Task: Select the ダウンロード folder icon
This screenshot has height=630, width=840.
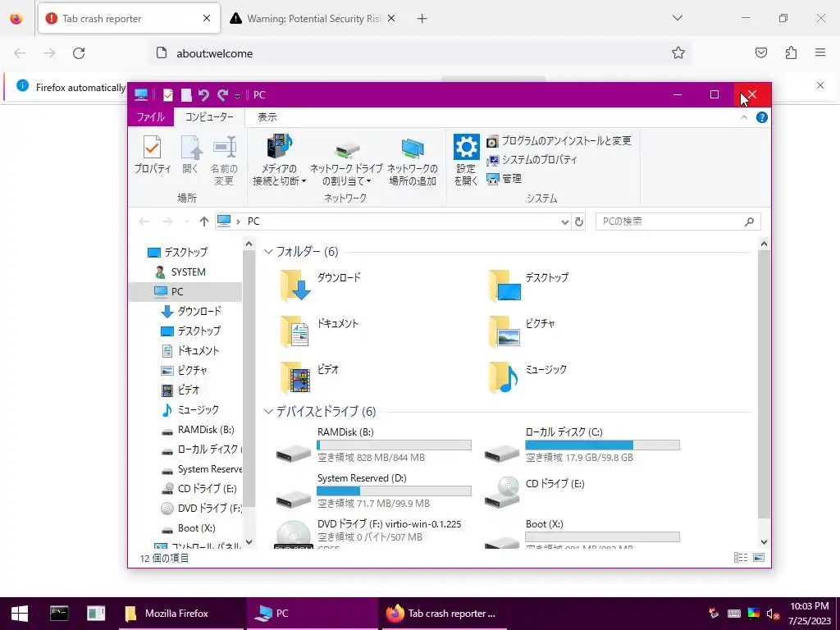Action: click(294, 285)
